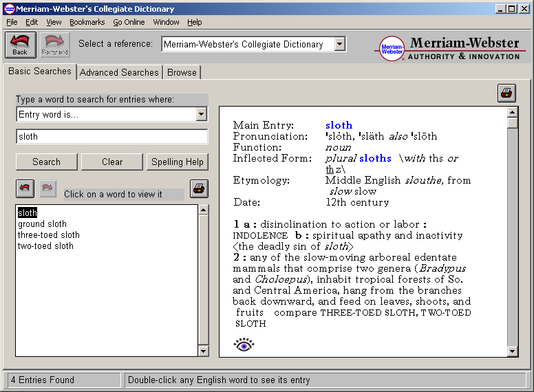The width and height of the screenshot is (534, 392).
Task: Switch to the Advanced Searches tab
Action: point(119,72)
